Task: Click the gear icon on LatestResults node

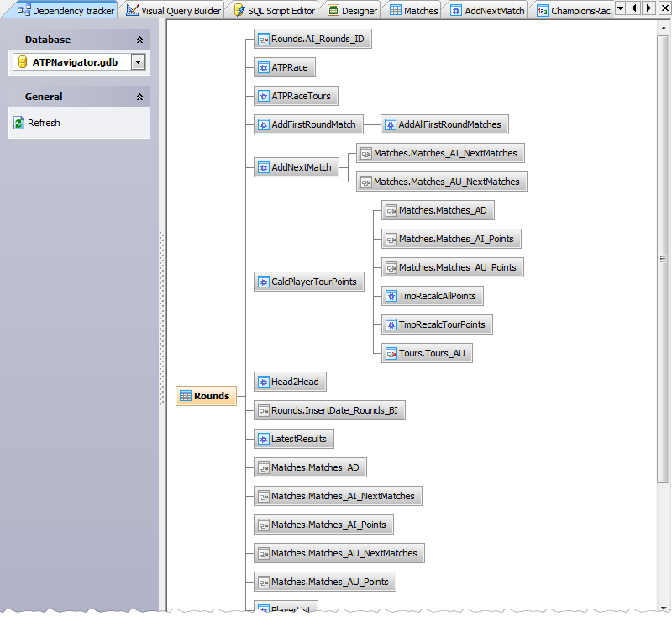Action: (262, 438)
